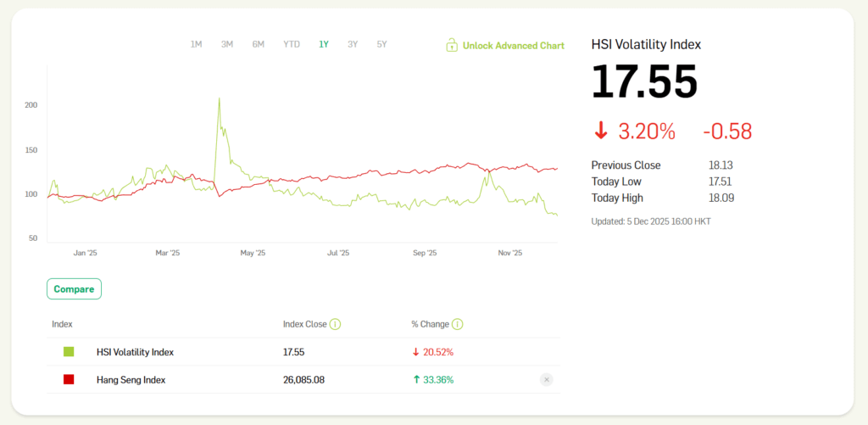Click the red Hang Seng Index swatch

[69, 380]
